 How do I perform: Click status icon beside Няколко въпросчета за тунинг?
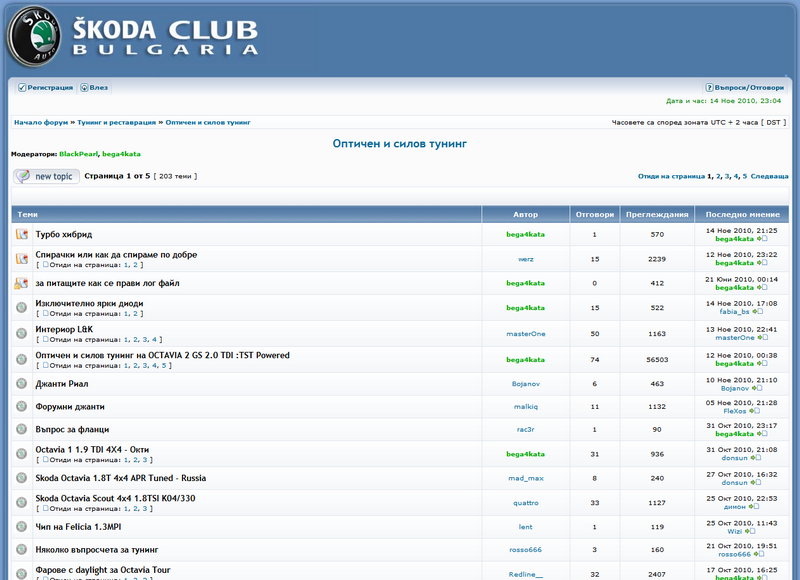pyautogui.click(x=21, y=550)
